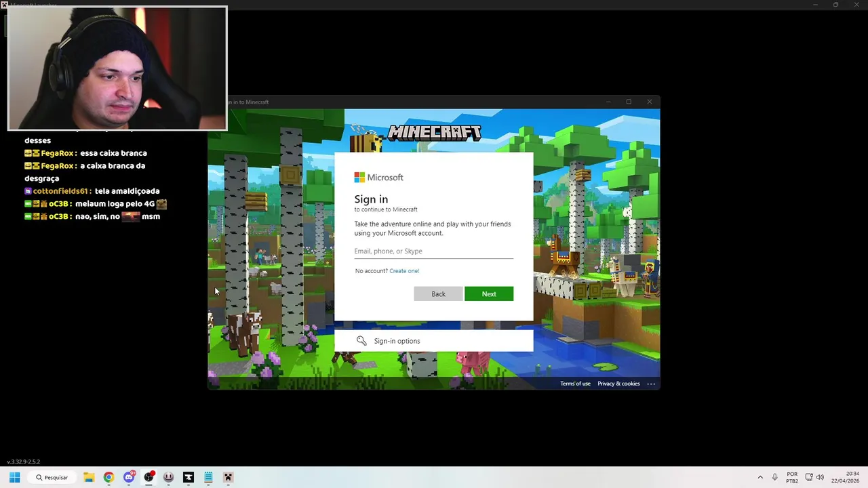Click the chat message 'essa caixa branca'
This screenshot has height=488, width=868.
[113, 153]
